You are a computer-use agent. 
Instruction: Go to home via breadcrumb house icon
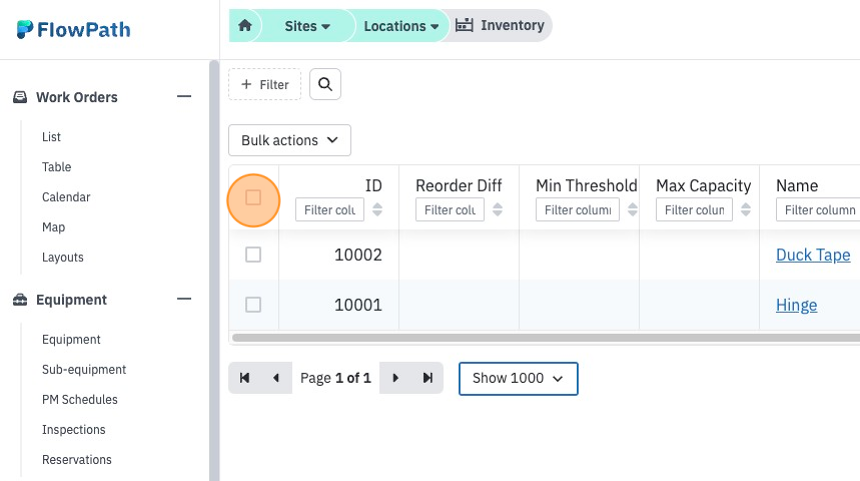click(x=245, y=25)
